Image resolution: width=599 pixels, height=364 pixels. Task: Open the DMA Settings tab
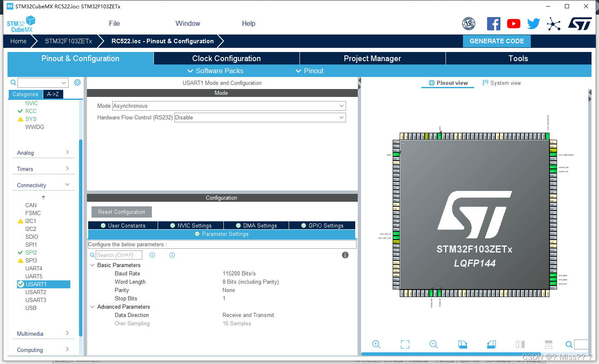point(256,225)
